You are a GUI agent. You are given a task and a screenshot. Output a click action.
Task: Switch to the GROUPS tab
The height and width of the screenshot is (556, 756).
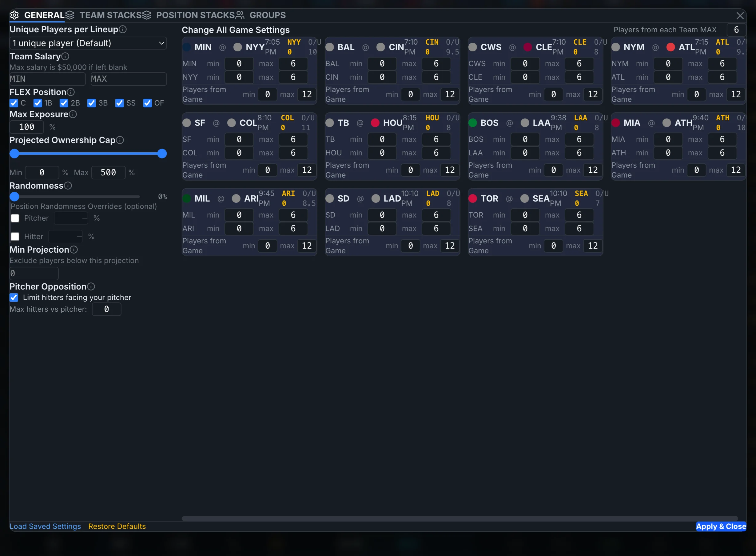coord(261,15)
